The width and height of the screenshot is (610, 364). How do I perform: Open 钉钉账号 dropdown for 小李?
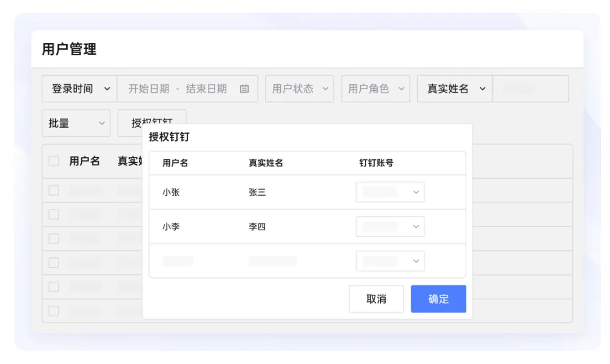(x=390, y=227)
